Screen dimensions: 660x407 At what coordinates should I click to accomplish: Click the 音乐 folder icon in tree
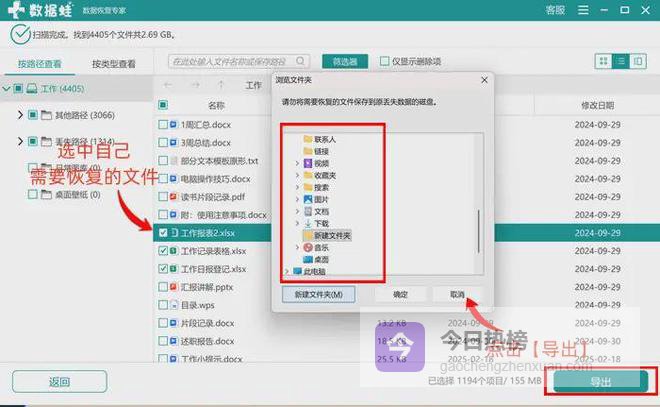point(307,246)
